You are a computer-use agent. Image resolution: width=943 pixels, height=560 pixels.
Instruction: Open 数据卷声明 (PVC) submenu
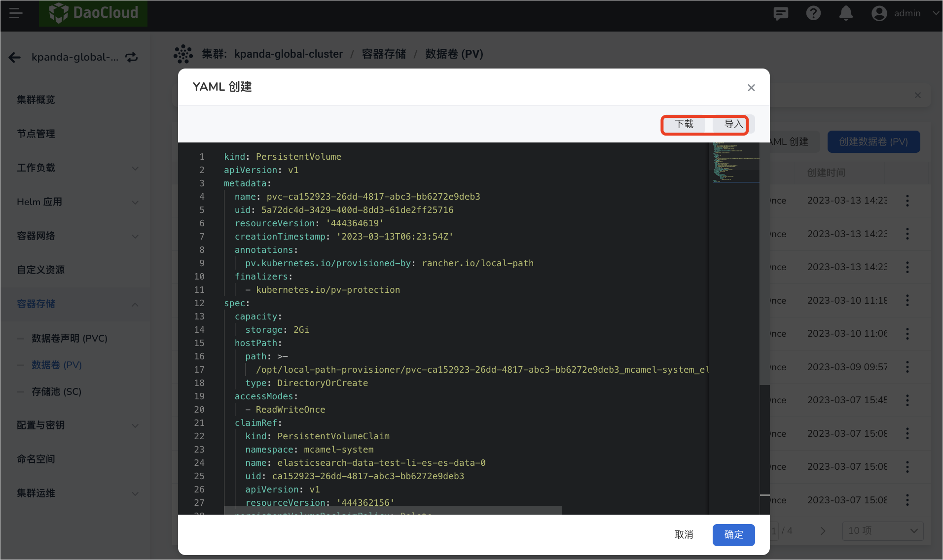click(70, 338)
